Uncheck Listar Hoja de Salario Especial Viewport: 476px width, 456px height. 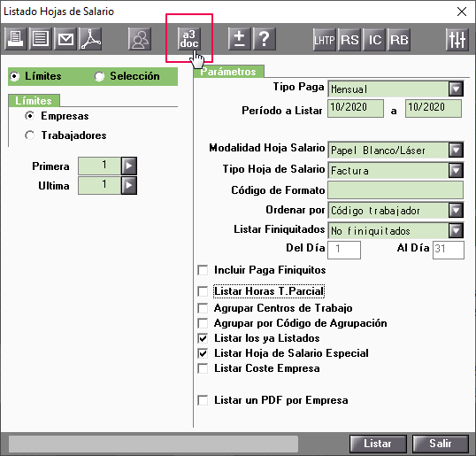pyautogui.click(x=203, y=353)
